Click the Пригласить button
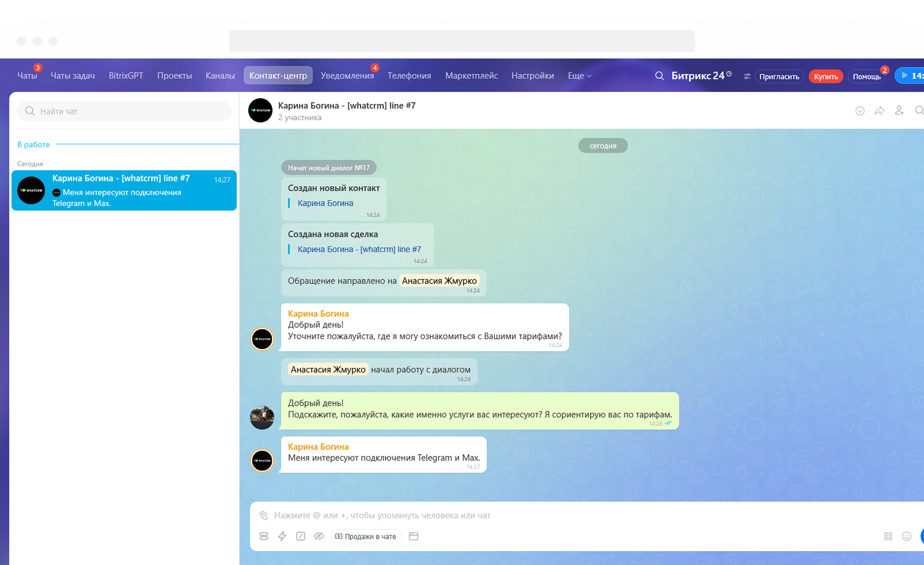Viewport: 924px width, 565px height. coord(779,76)
